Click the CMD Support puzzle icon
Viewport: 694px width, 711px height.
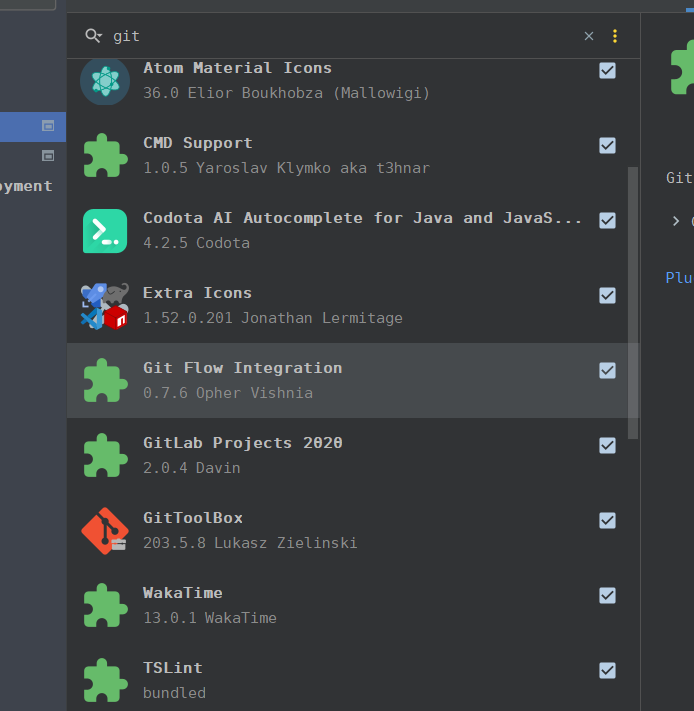105,156
